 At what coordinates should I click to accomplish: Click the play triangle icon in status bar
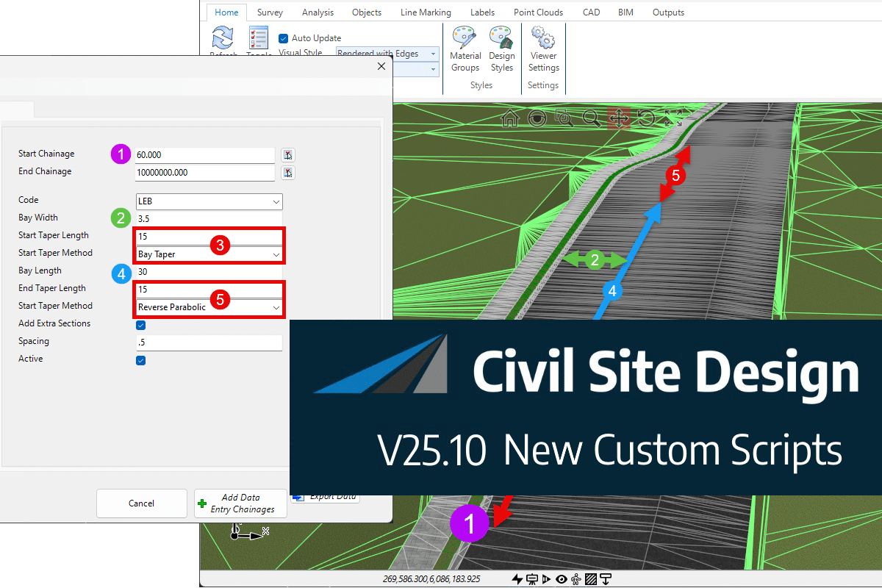point(545,579)
